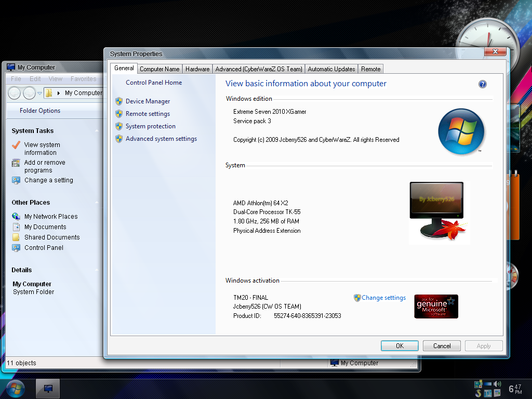Click the blue help question mark icon
532x399 pixels.
482,84
